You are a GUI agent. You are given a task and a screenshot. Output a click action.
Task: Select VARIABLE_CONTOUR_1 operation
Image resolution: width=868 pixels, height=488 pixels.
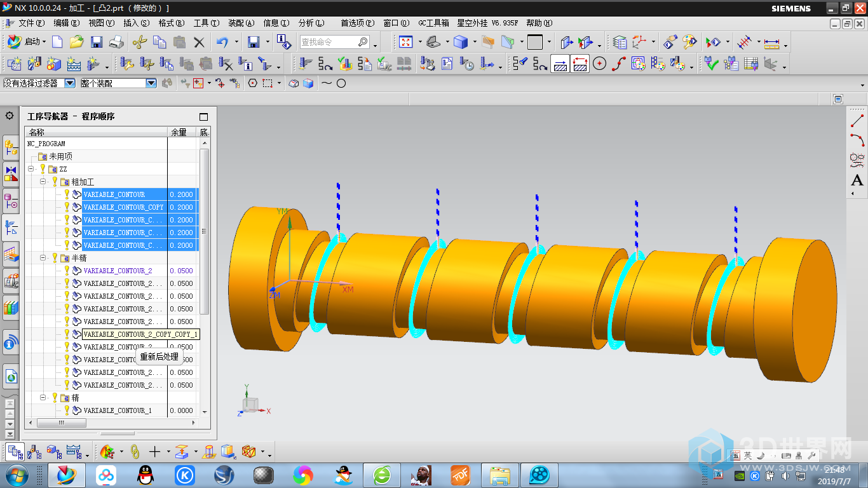118,410
